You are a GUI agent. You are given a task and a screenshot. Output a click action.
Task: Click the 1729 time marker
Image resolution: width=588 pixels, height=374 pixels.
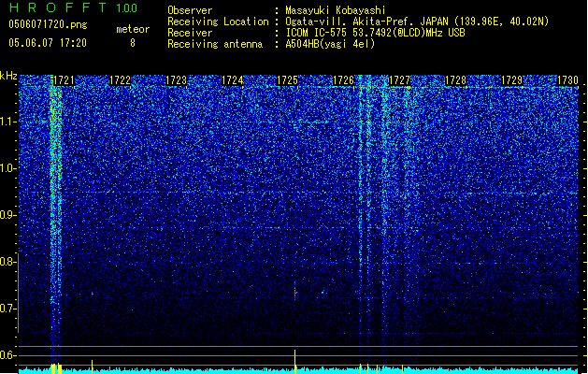click(512, 80)
